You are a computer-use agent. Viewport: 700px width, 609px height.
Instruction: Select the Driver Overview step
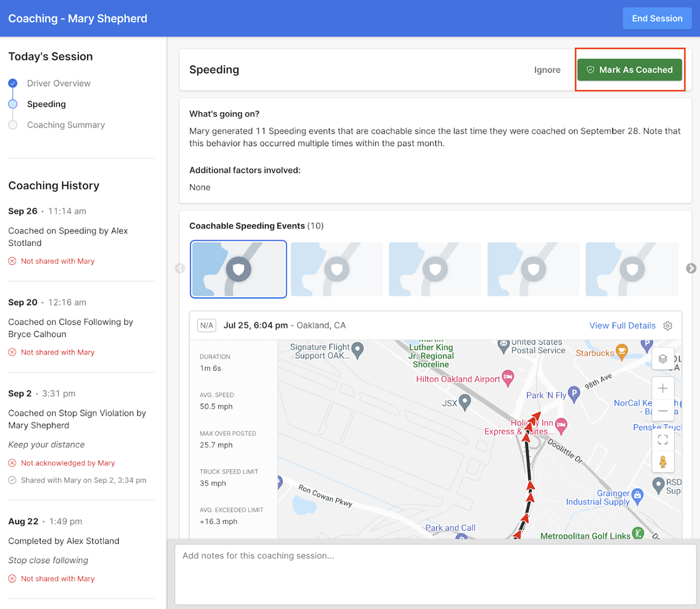pos(59,83)
